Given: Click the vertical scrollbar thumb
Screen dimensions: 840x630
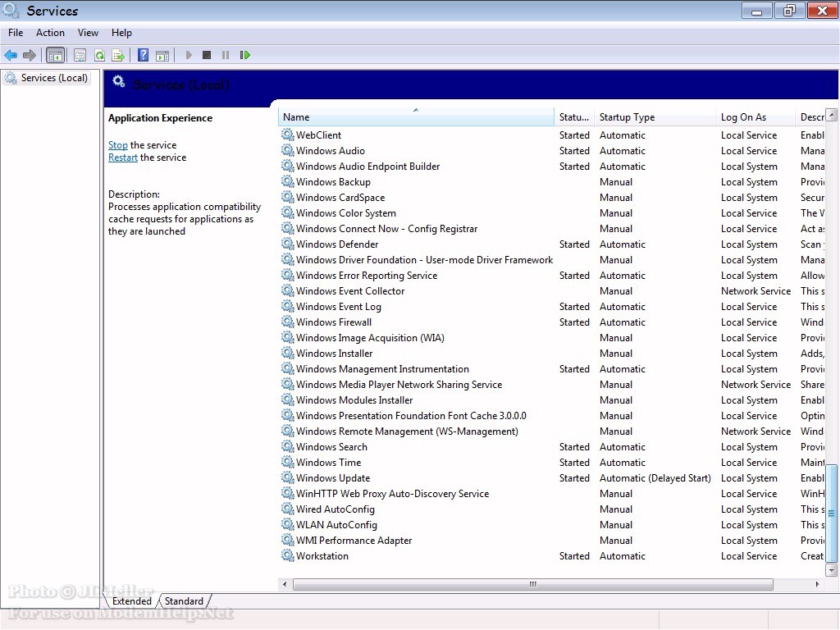Looking at the screenshot, I should [x=832, y=514].
